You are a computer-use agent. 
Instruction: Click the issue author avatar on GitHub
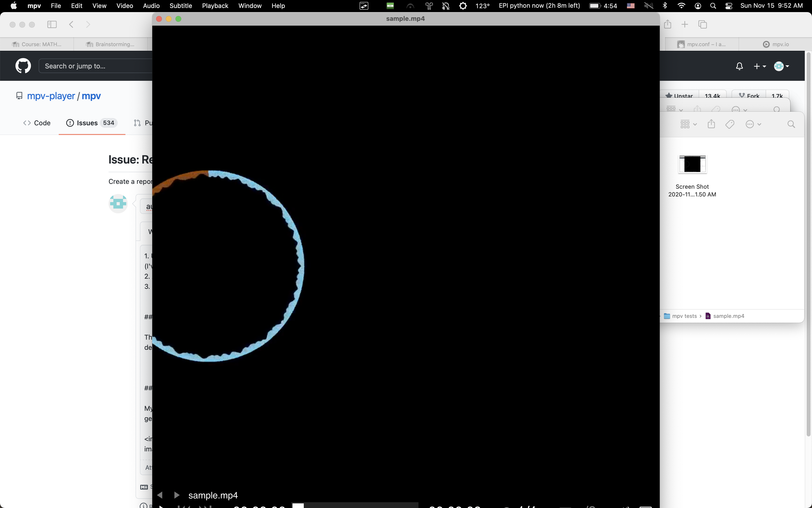(118, 204)
